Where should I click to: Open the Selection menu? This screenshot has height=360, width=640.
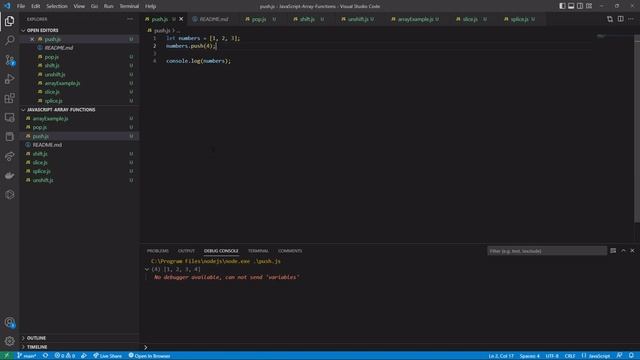pyautogui.click(x=57, y=6)
